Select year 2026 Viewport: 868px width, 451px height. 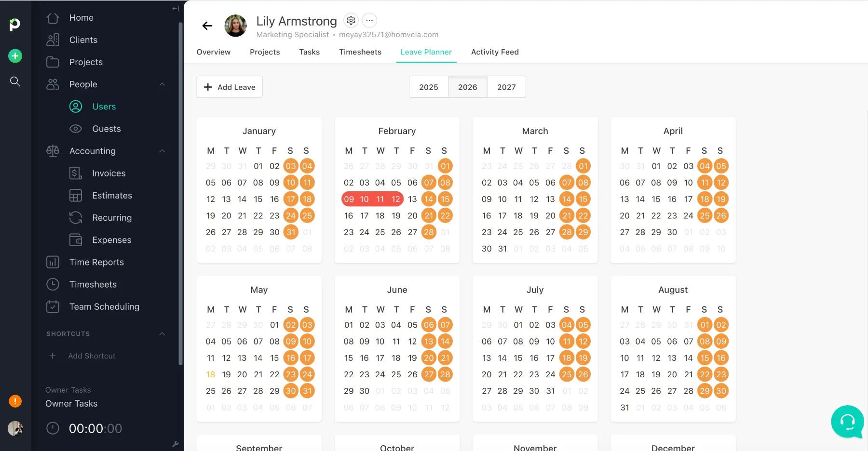click(468, 87)
